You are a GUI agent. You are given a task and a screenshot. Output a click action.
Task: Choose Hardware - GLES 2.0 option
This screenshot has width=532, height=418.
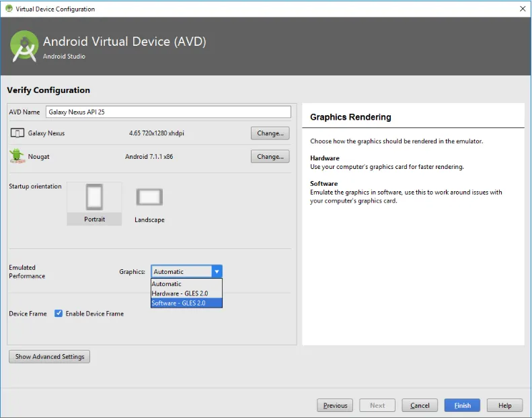point(186,293)
